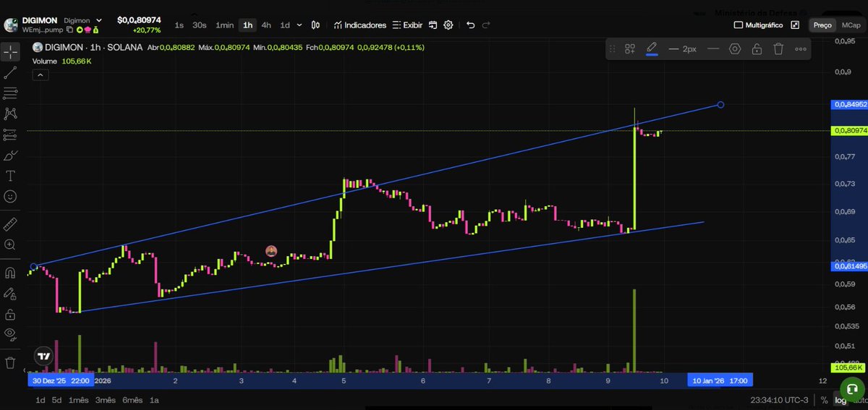Open trend line settings hexagon icon
This screenshot has width=868, height=410.
[x=735, y=49]
